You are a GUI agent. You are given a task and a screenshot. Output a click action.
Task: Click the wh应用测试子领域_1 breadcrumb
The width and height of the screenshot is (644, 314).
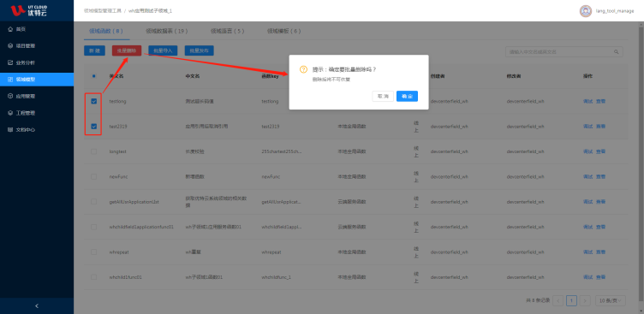click(151, 10)
